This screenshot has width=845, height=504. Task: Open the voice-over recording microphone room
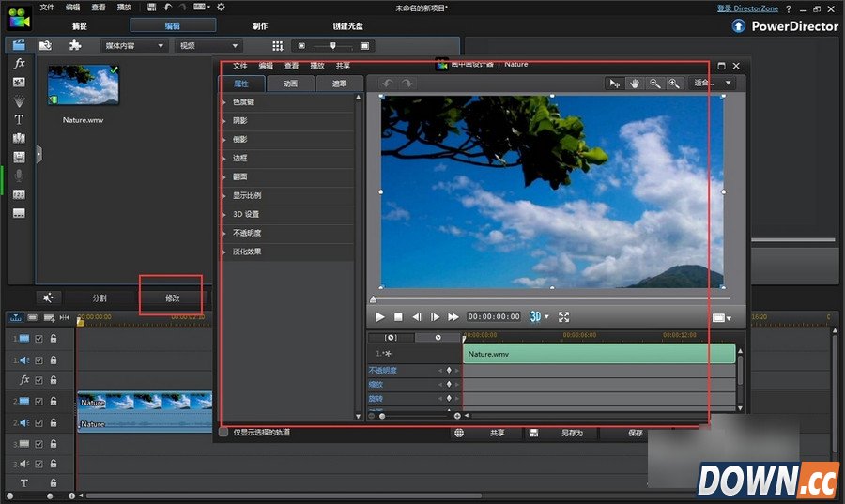tap(19, 176)
